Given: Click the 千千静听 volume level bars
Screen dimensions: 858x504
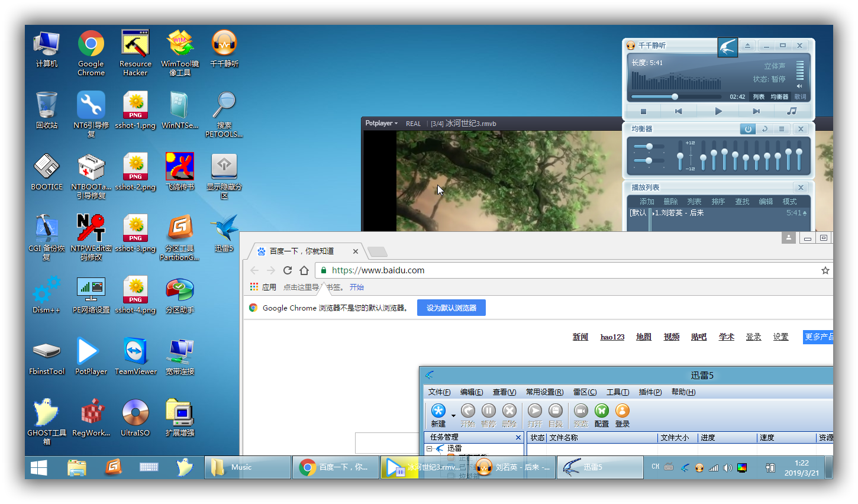Looking at the screenshot, I should click(799, 70).
